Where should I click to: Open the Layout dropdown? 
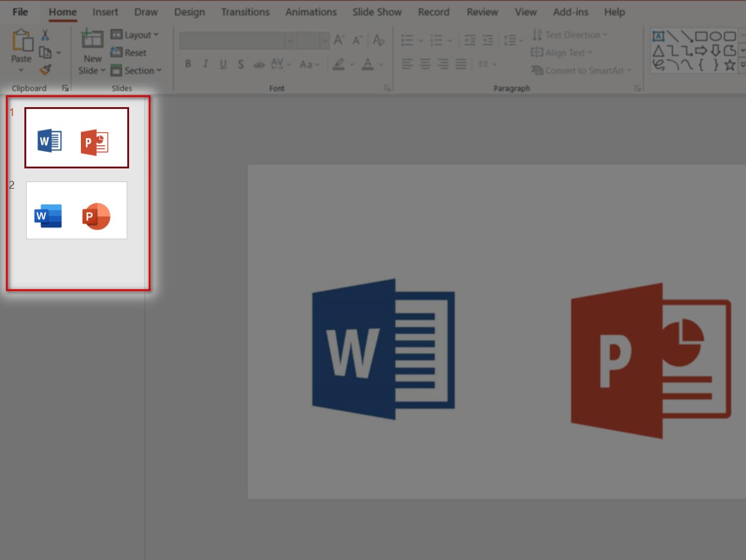point(135,35)
